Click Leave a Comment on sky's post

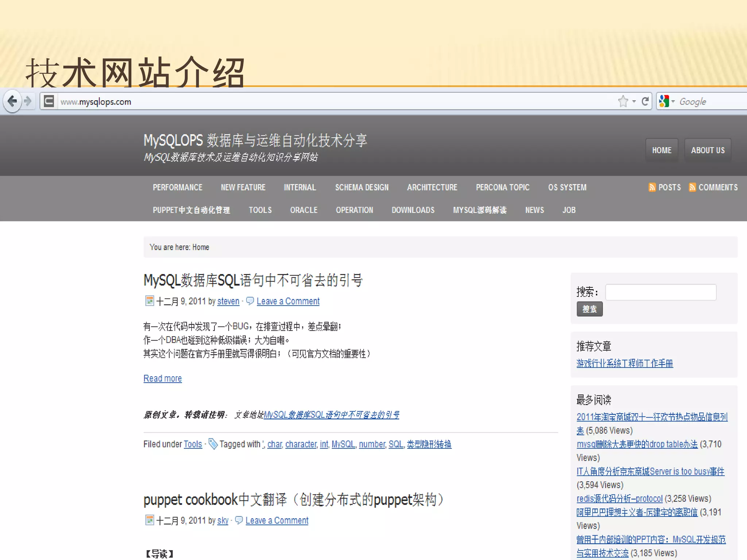[277, 520]
